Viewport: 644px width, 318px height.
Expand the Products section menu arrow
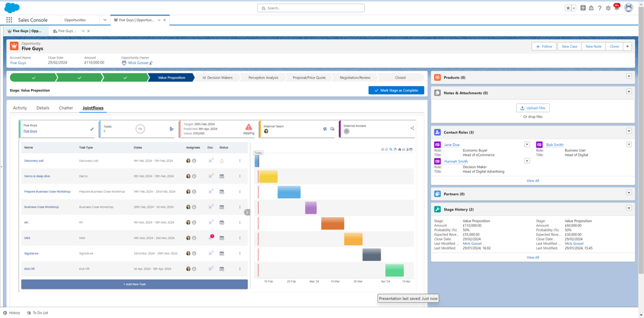click(x=628, y=76)
